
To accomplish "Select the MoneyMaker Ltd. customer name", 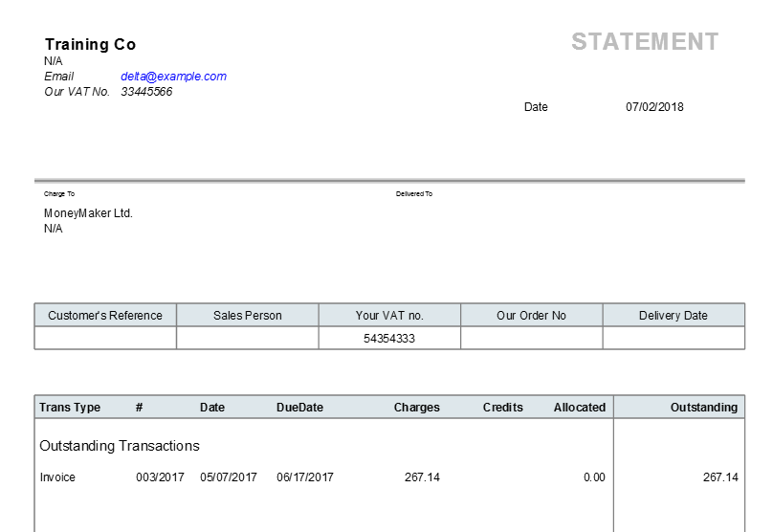I will (88, 213).
